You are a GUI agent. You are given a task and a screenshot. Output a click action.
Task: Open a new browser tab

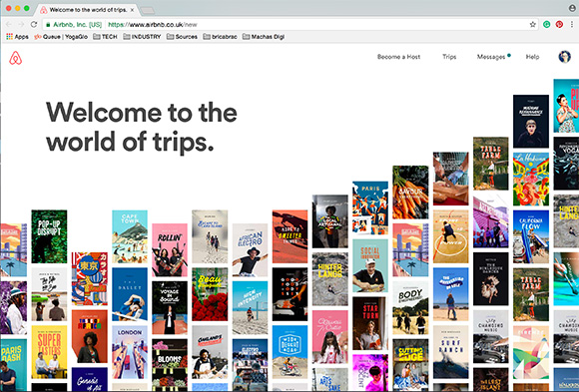click(x=148, y=10)
